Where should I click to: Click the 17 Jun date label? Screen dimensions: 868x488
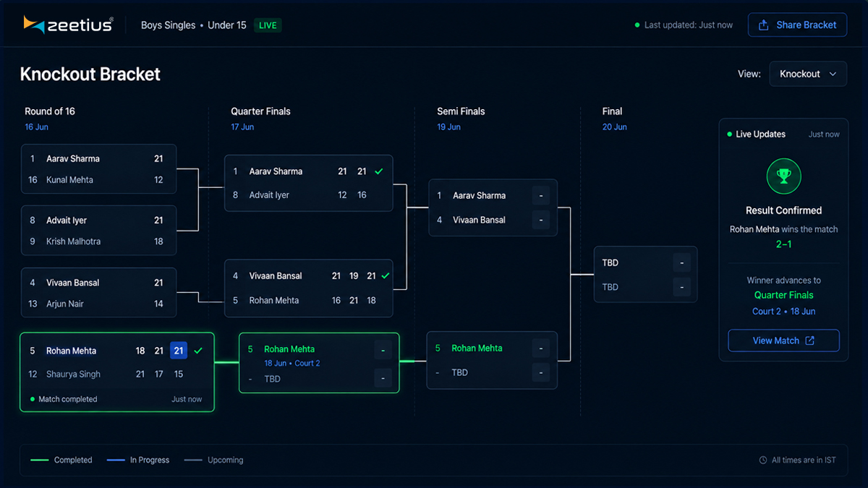coord(242,127)
